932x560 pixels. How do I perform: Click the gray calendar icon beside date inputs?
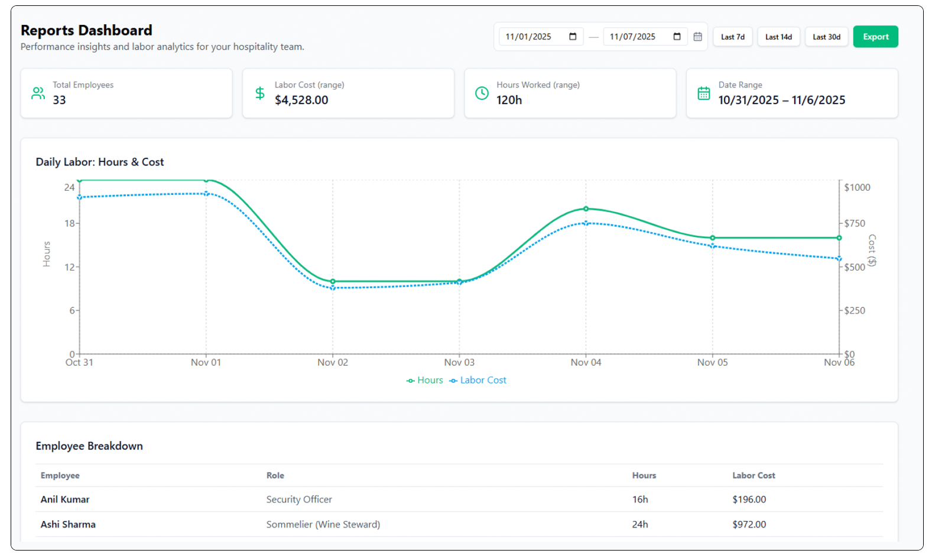697,37
